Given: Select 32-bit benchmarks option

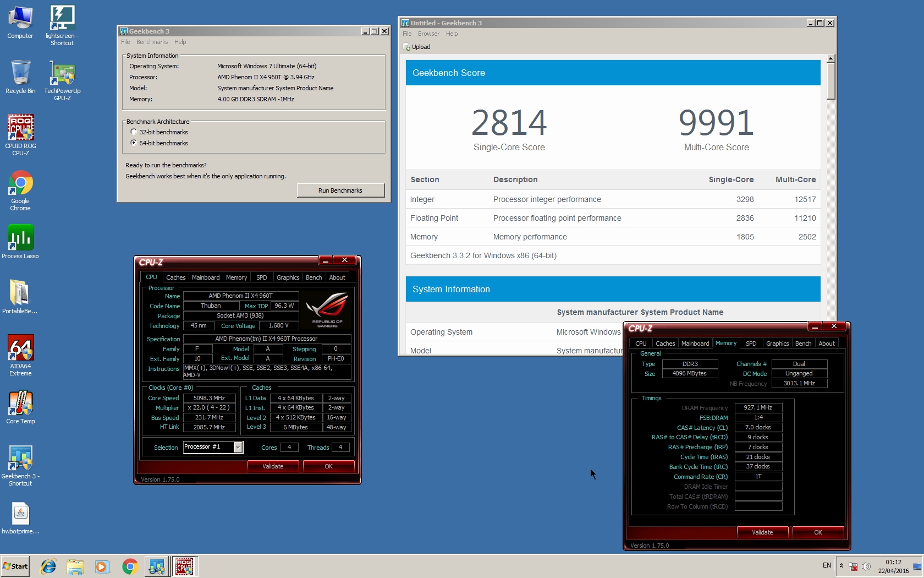Looking at the screenshot, I should tap(134, 132).
